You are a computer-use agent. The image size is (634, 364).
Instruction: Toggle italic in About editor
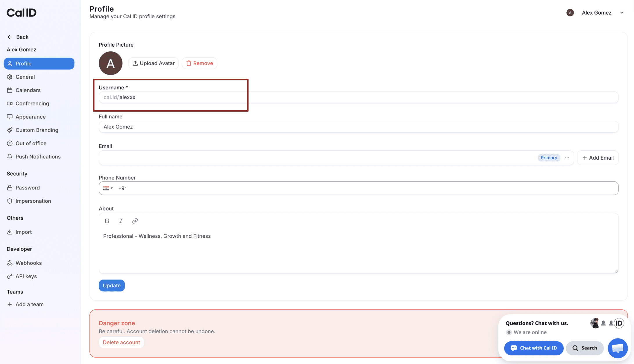click(x=121, y=221)
